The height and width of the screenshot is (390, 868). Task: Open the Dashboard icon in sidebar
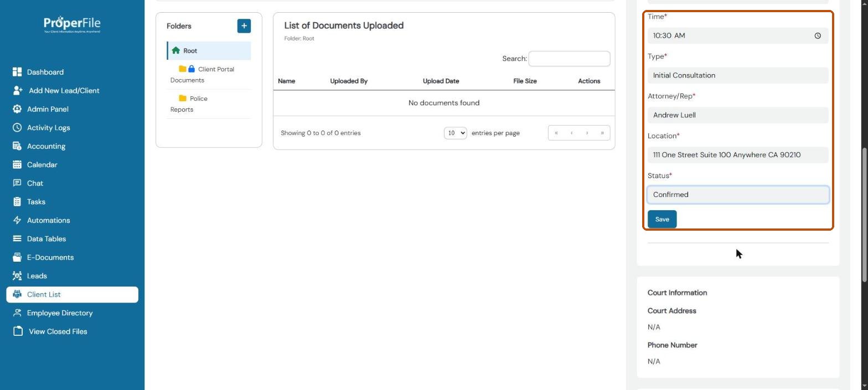[x=17, y=72]
